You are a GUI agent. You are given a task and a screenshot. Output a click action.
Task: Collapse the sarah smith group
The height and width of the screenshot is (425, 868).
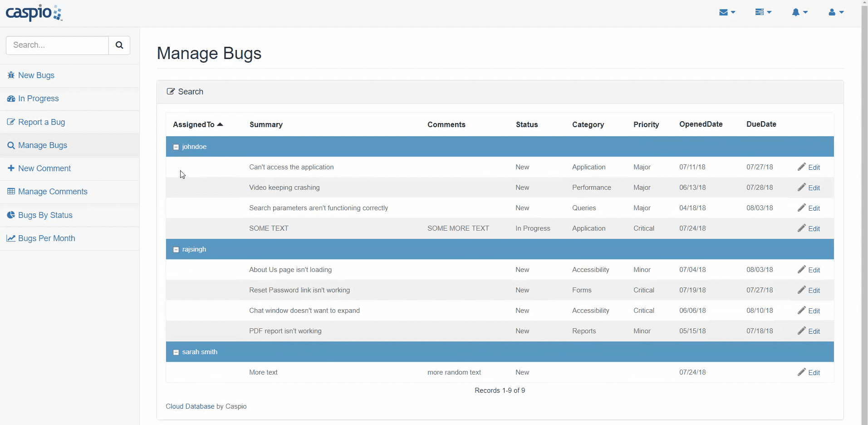pyautogui.click(x=176, y=352)
